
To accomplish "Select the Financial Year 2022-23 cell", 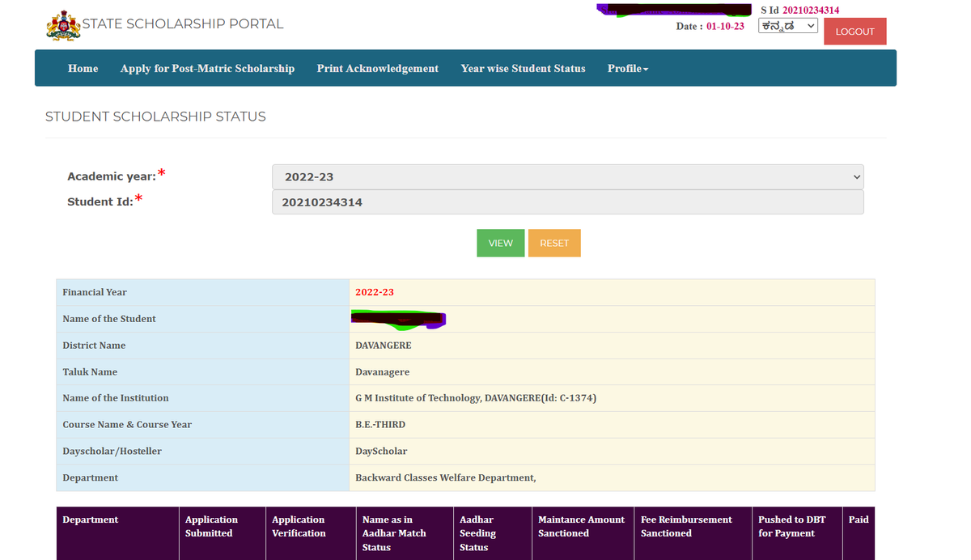I will [374, 292].
